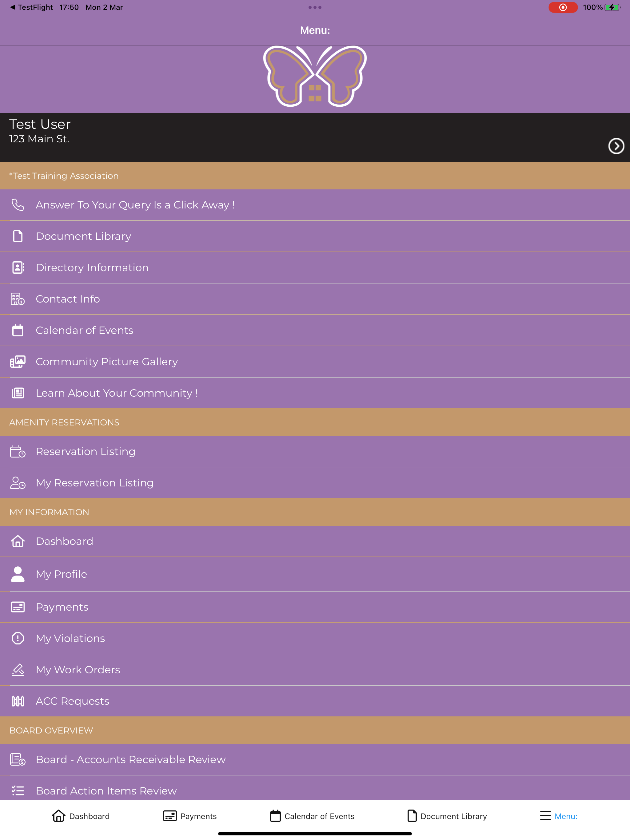Viewport: 630px width, 840px height.
Task: Tap the AMENITY RESERVATIONS section header
Action: click(x=315, y=422)
